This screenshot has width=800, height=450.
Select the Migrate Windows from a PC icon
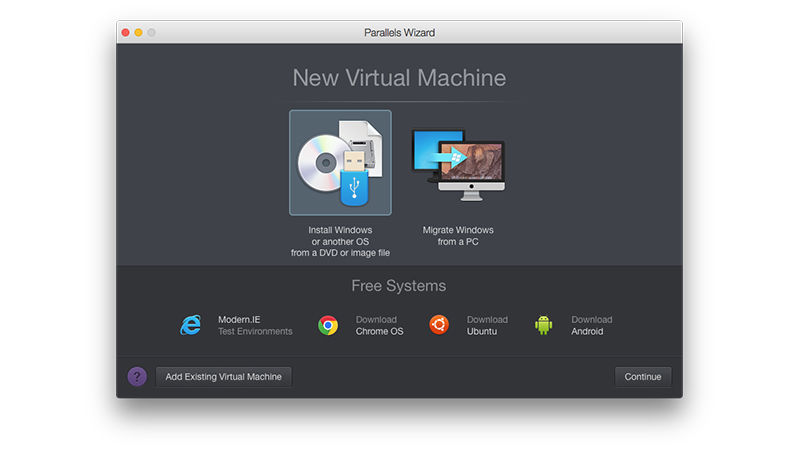click(x=458, y=165)
